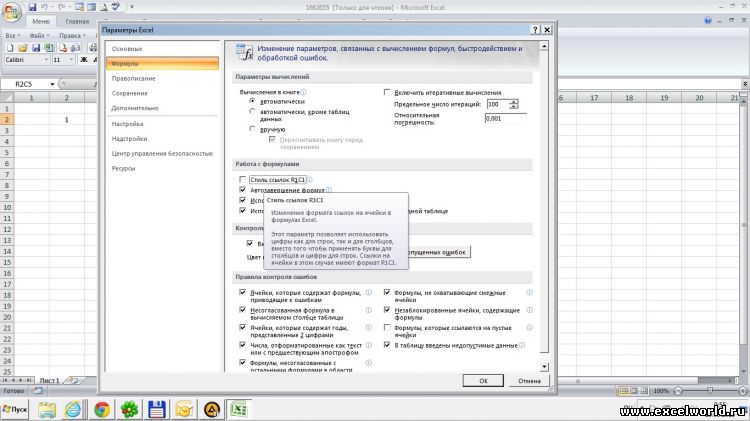Open the ICQ green flower taskbar icon
750x421 pixels.
pyautogui.click(x=129, y=410)
